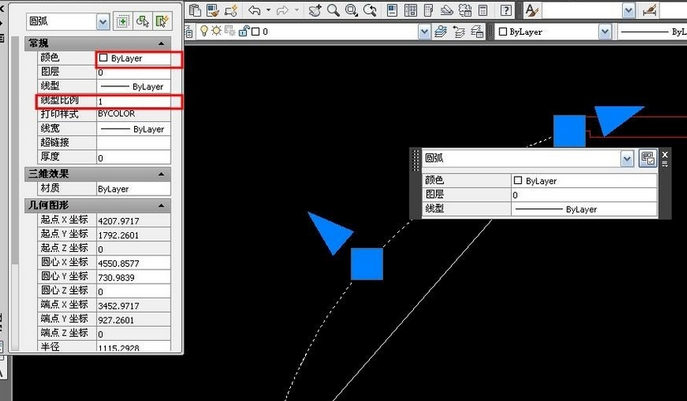
Task: Collapse the 常规 section header
Action: pyautogui.click(x=162, y=45)
